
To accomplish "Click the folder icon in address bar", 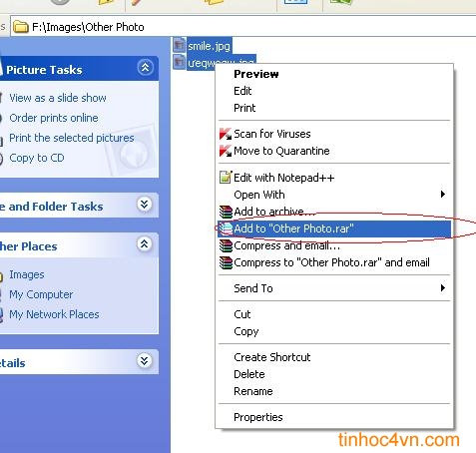I will 21,27.
